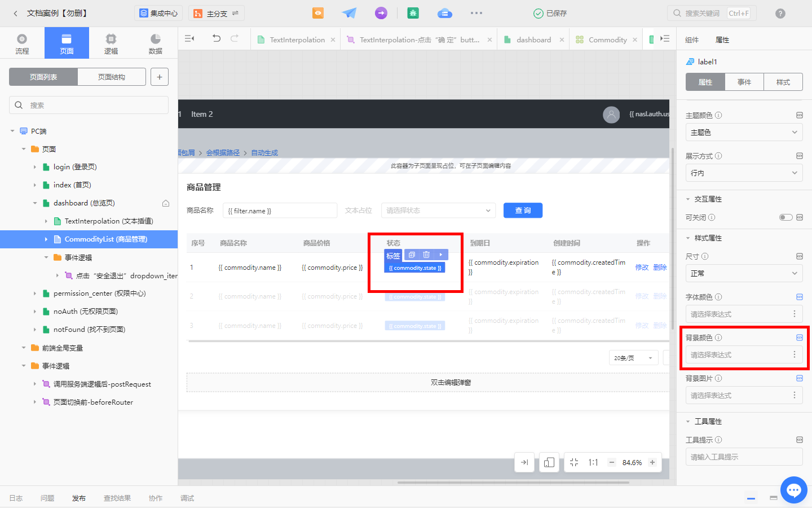812x508 pixels.
Task: Open the 20条/页 page-size dropdown
Action: [633, 357]
